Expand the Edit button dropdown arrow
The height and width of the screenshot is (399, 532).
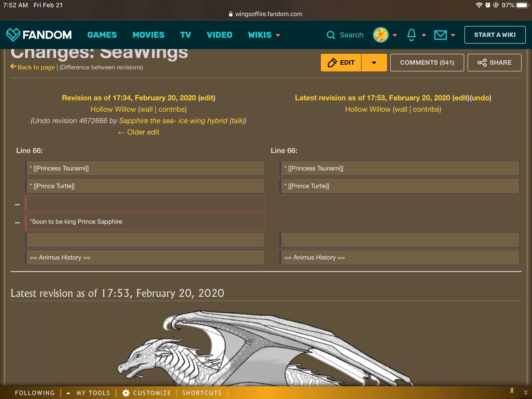(x=374, y=63)
